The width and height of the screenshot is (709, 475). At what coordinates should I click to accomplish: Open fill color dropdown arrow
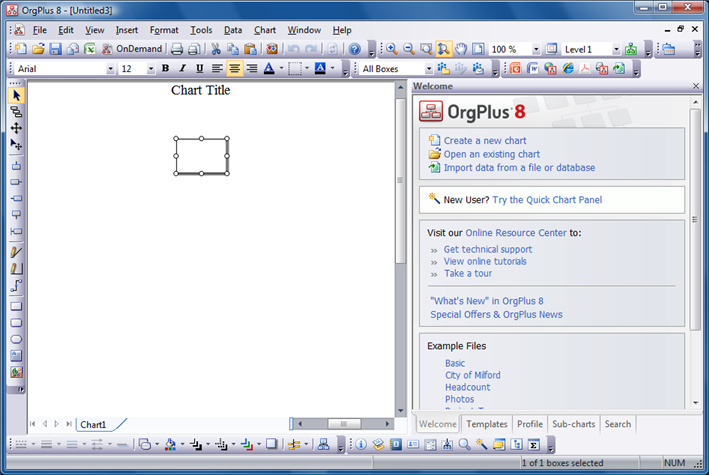point(332,69)
